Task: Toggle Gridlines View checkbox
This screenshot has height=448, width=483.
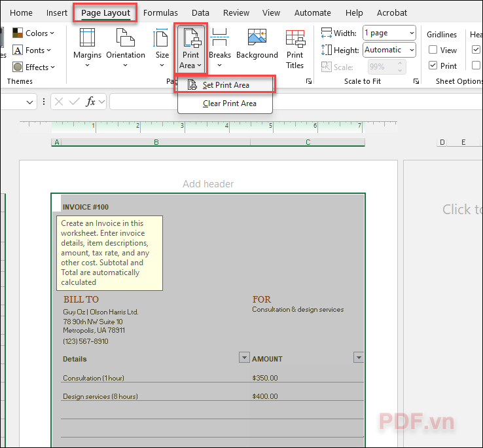Action: coord(433,50)
